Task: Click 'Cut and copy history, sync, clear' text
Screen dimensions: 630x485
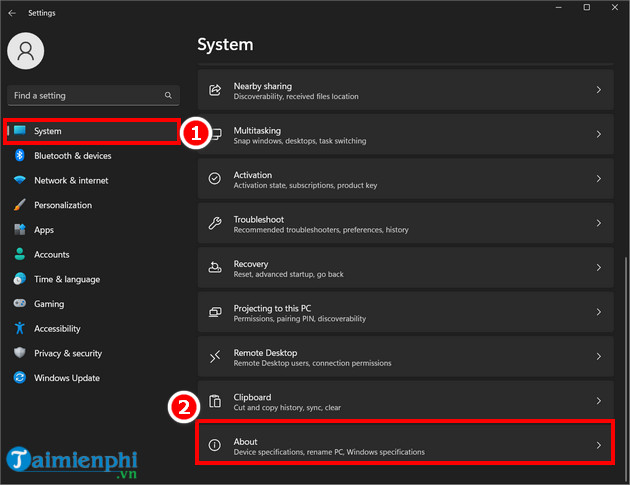Action: click(x=287, y=407)
